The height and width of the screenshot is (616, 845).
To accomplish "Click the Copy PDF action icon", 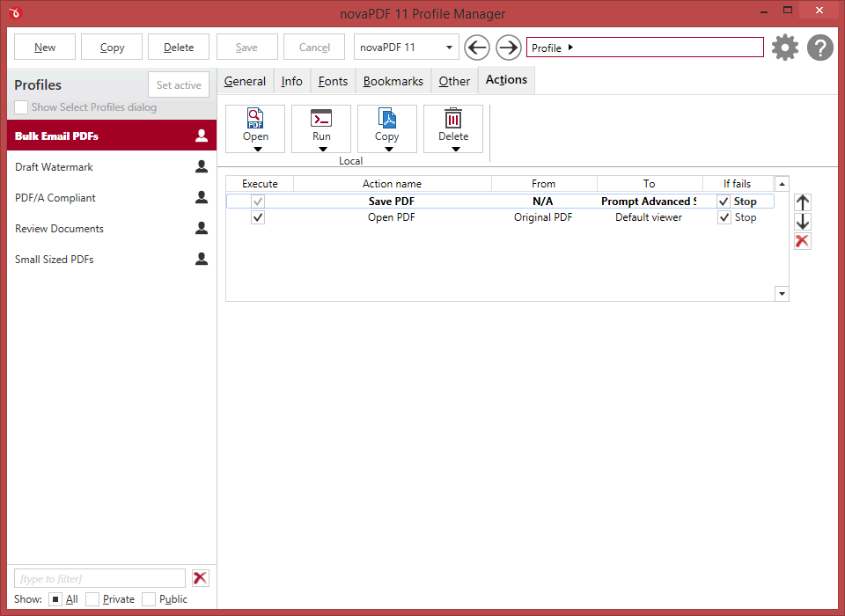I will [x=387, y=118].
